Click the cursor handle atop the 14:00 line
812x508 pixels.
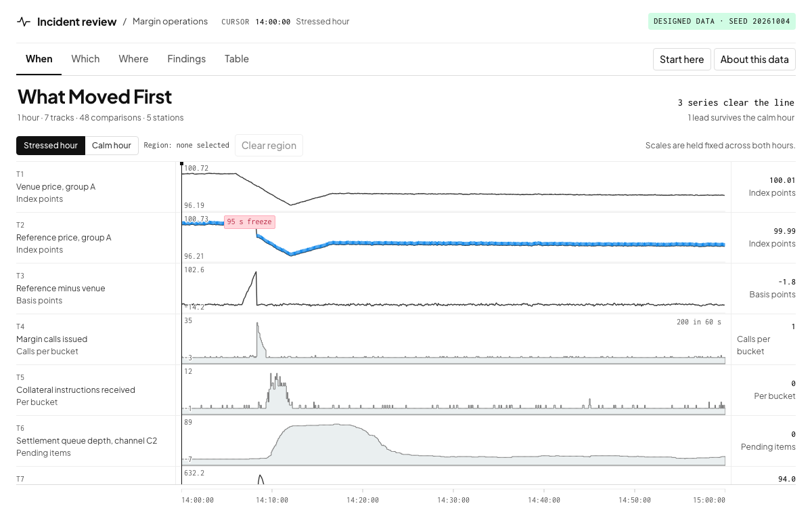coord(181,163)
